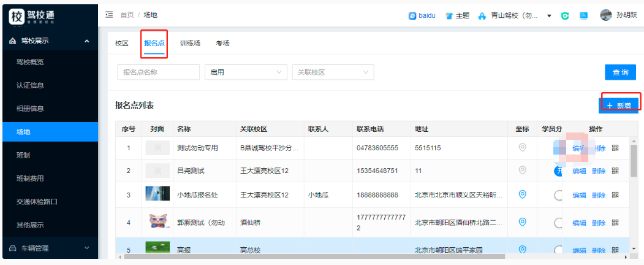Edit the 小地瓜报名处 row

coord(579,195)
